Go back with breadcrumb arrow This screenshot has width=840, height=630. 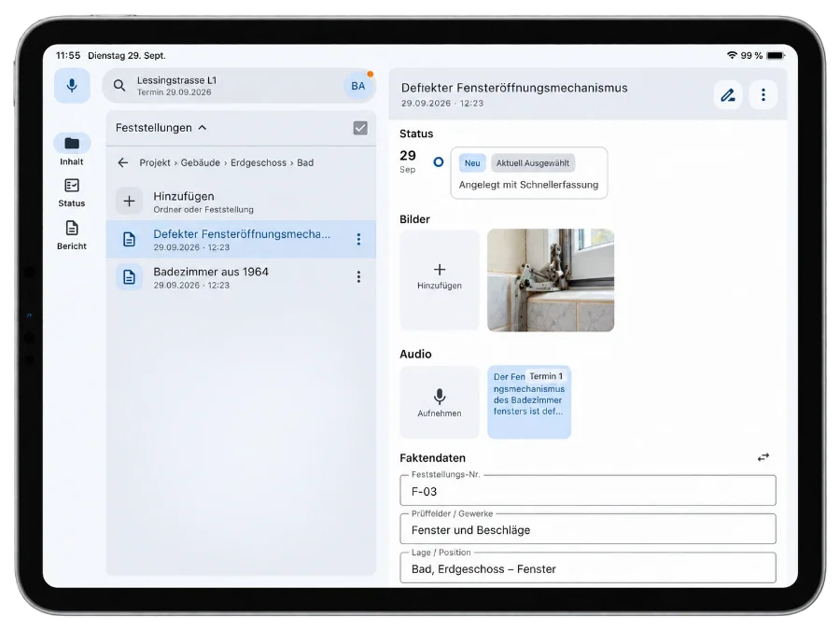pyautogui.click(x=122, y=162)
